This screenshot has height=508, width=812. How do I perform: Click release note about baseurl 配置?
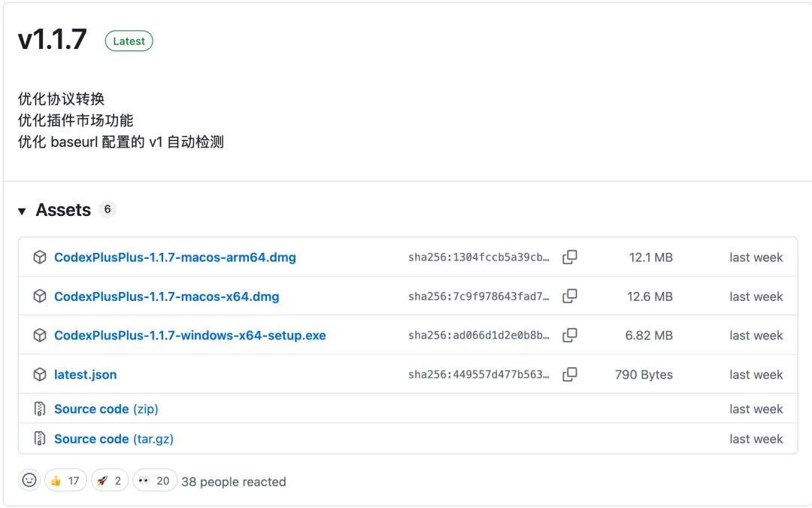click(120, 141)
